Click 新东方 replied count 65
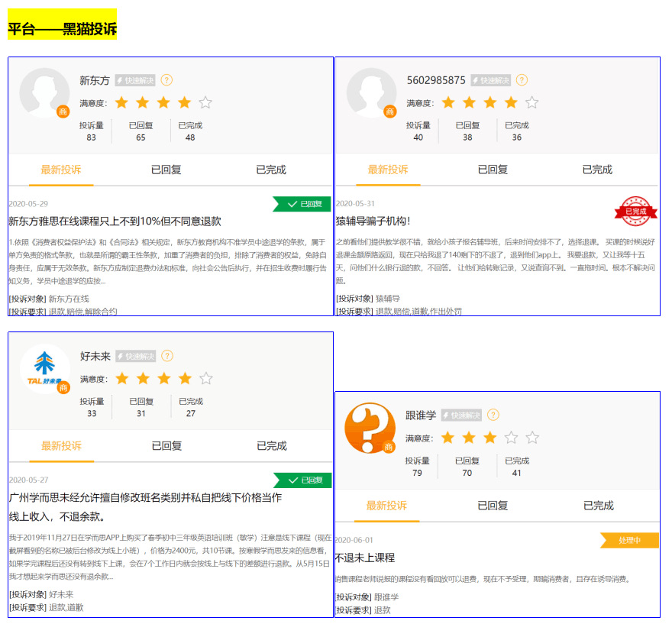 click(141, 137)
